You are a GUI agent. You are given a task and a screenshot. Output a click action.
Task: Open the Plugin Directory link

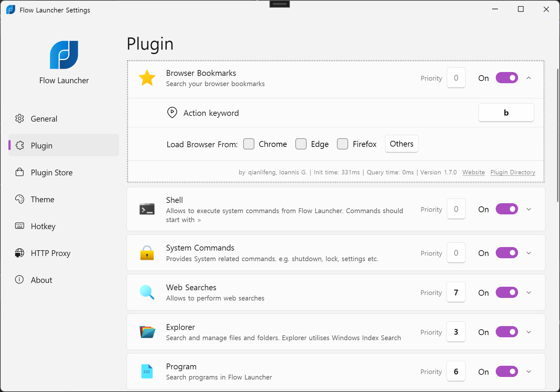[x=513, y=172]
